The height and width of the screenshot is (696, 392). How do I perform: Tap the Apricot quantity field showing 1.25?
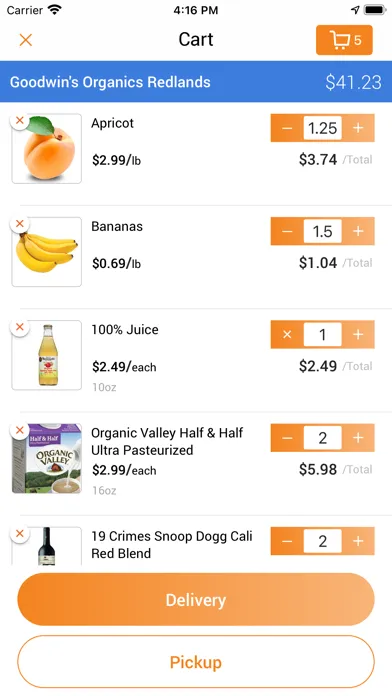pos(323,128)
